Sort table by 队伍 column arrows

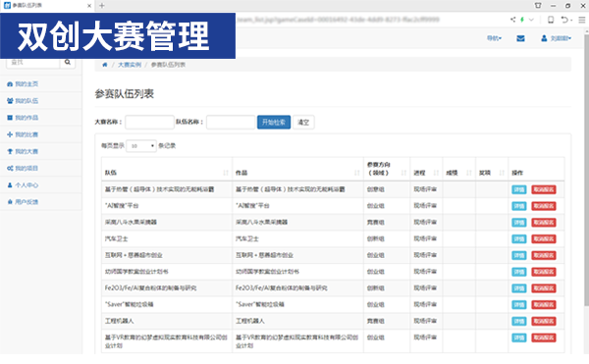226,173
